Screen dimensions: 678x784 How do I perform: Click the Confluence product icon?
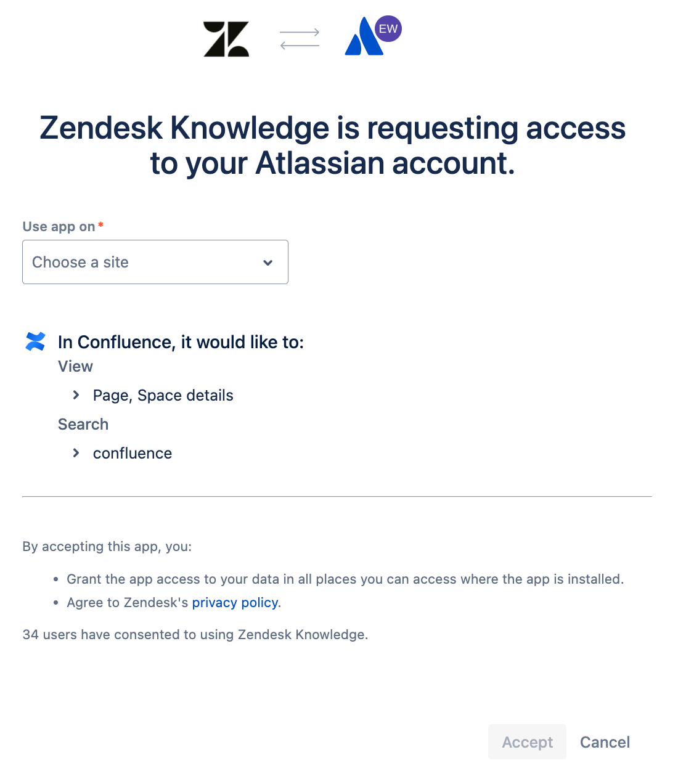[36, 341]
